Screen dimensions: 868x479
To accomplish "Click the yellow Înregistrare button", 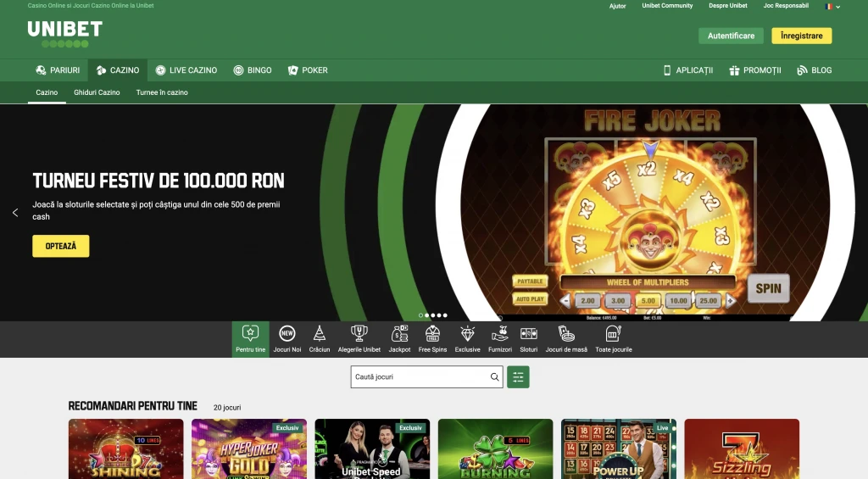I will click(x=801, y=36).
